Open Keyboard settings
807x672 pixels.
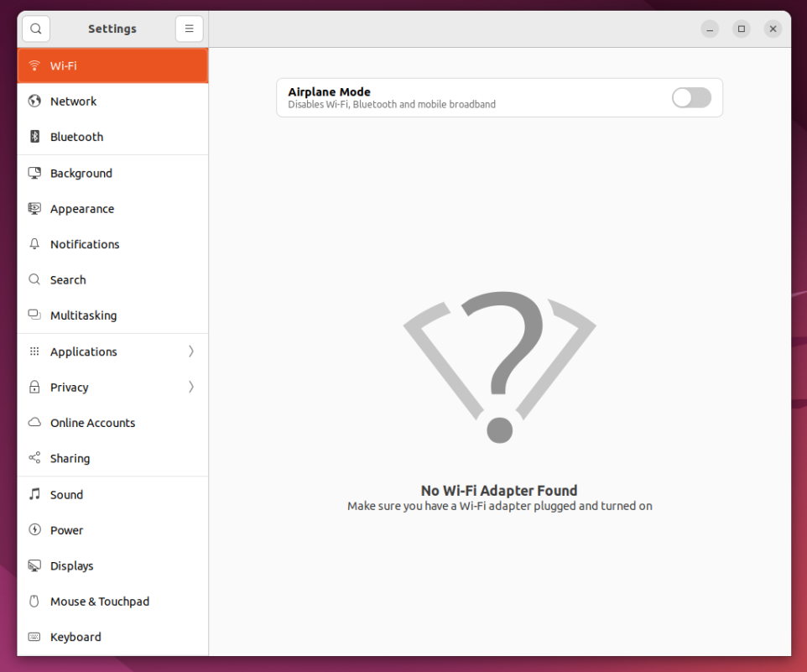(75, 637)
